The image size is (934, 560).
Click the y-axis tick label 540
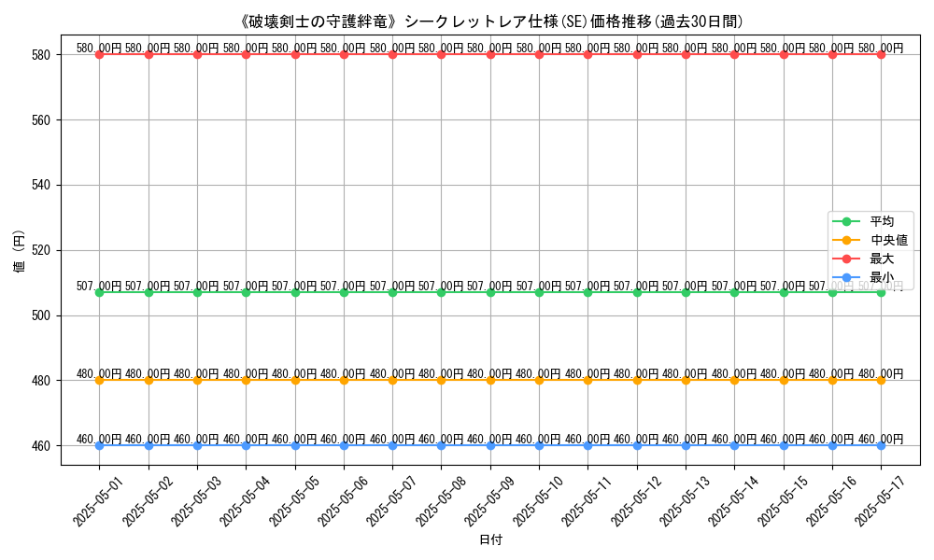pyautogui.click(x=41, y=185)
